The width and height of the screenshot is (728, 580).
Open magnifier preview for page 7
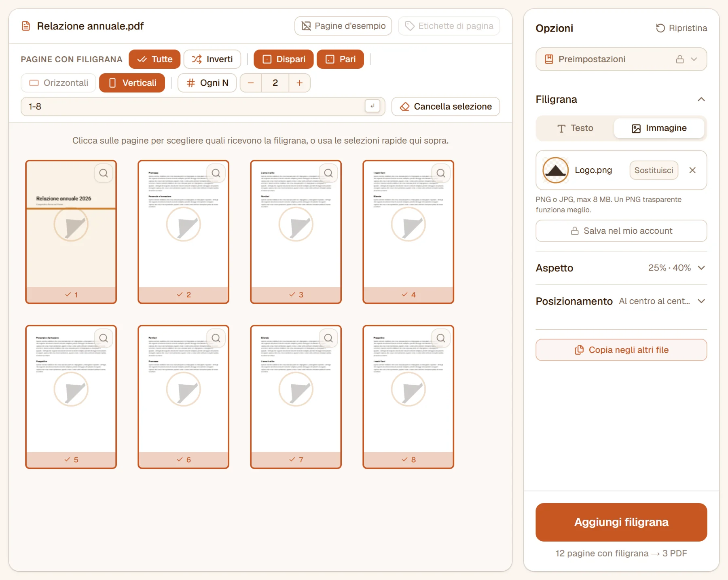click(328, 338)
